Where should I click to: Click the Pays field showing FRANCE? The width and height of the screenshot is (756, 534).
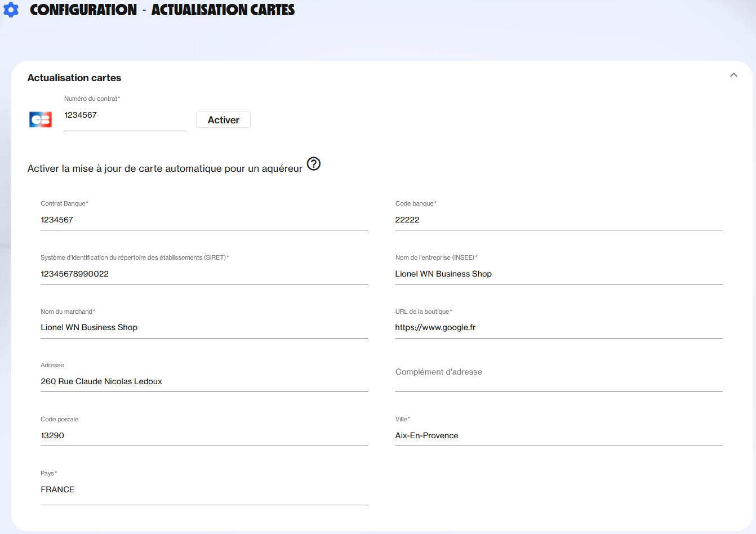[x=204, y=489]
